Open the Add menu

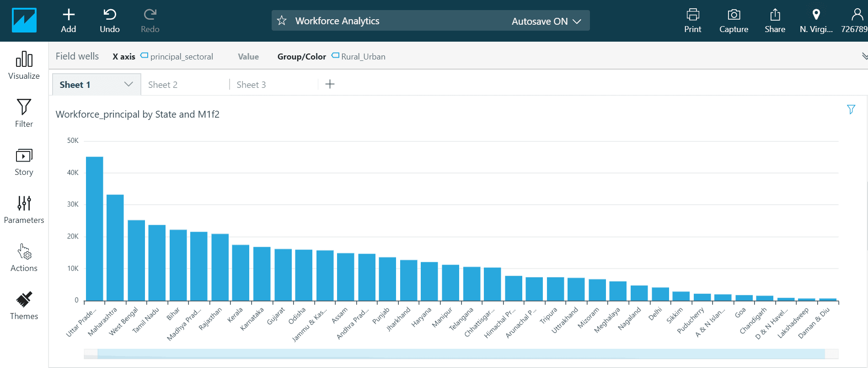pos(69,21)
